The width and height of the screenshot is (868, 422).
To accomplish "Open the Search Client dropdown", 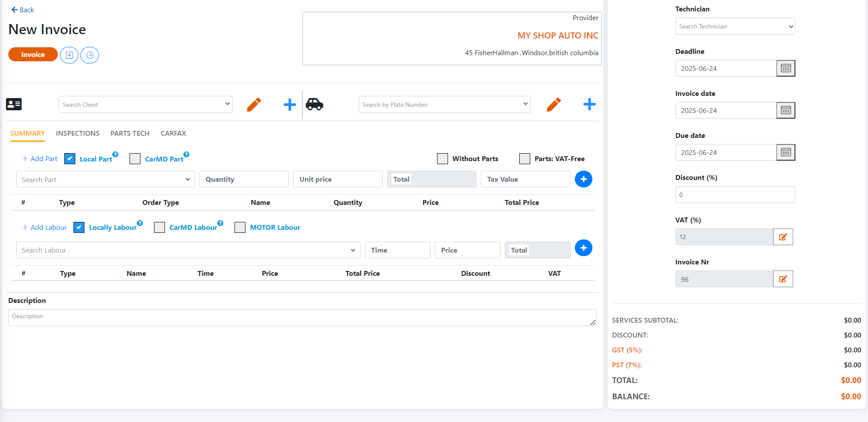I will pyautogui.click(x=145, y=105).
